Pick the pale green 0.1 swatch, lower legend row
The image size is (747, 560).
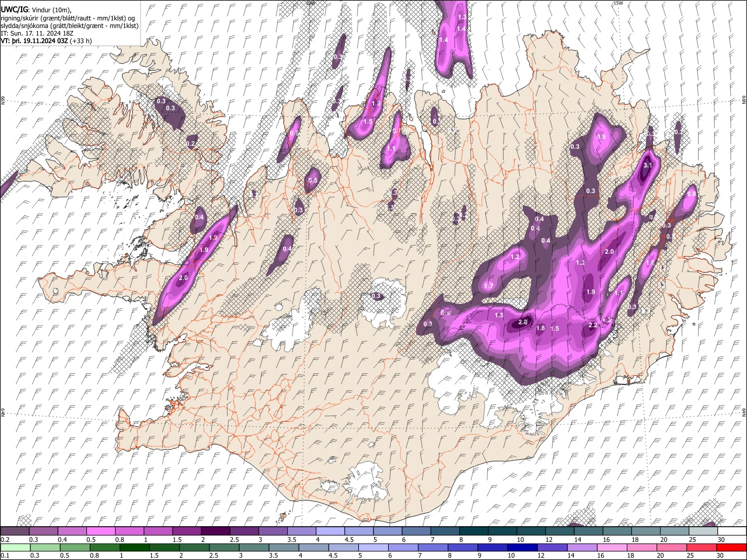[x=15, y=547]
